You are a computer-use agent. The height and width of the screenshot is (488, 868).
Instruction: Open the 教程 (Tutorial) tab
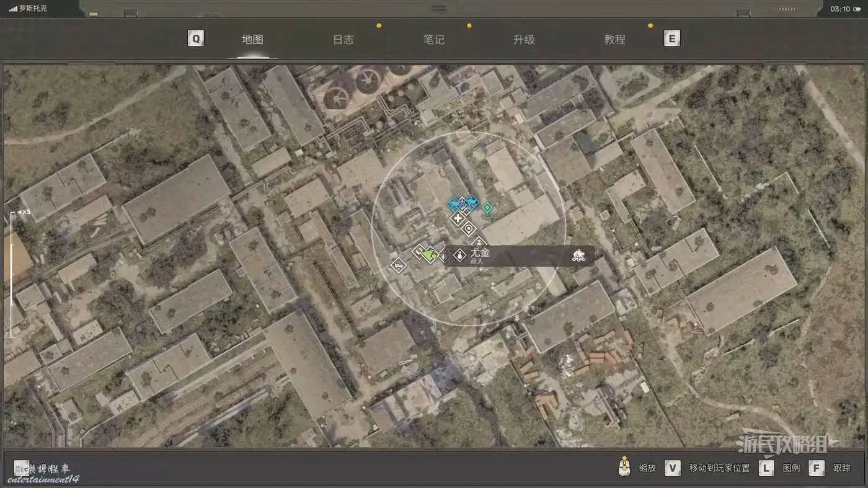614,40
